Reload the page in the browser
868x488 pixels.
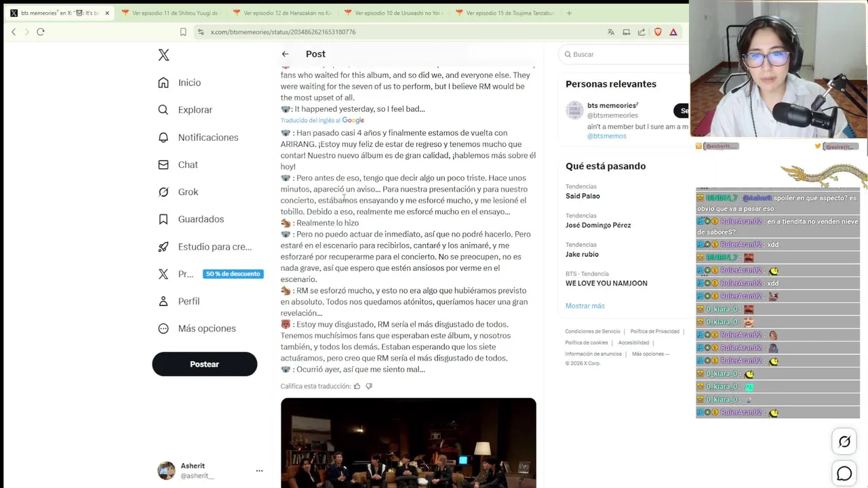click(x=41, y=32)
